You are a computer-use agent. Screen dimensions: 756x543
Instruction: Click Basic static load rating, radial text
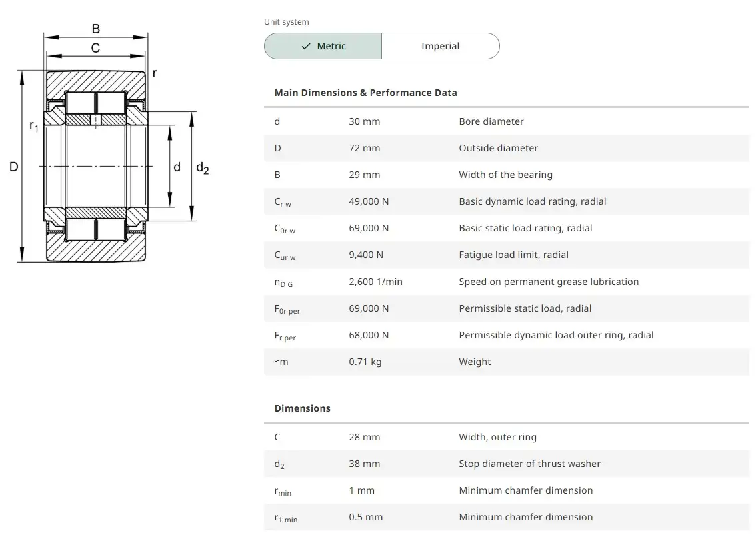click(525, 228)
